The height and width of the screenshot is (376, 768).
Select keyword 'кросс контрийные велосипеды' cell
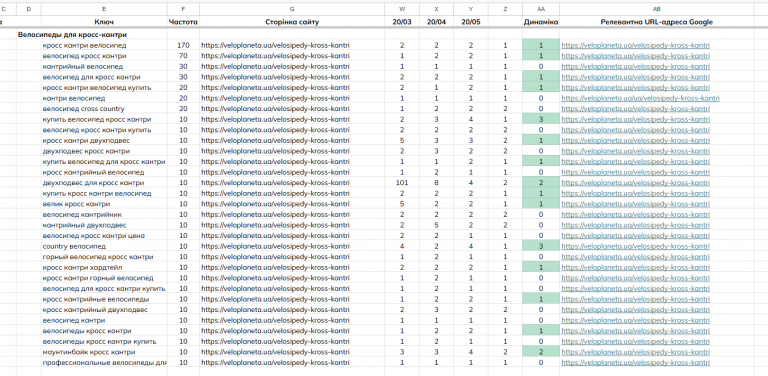click(x=104, y=299)
